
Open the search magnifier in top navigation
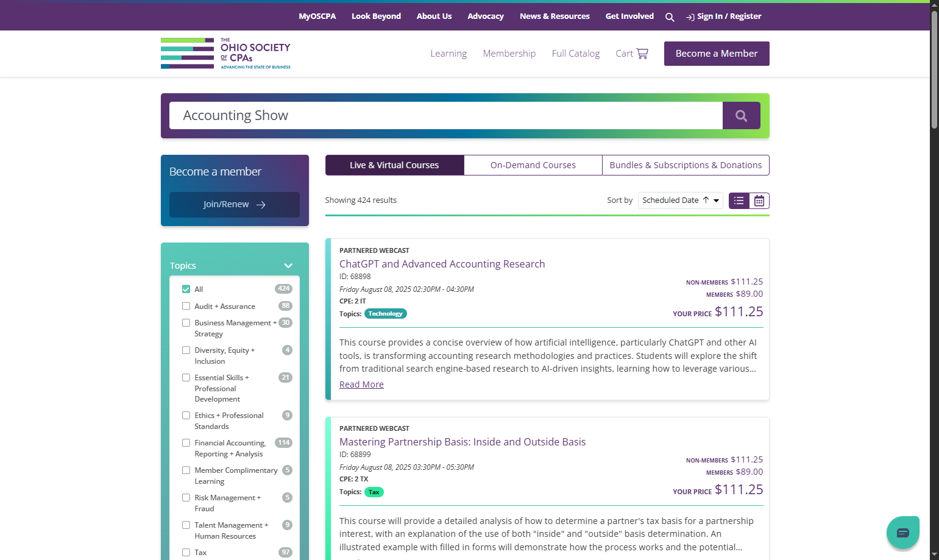[670, 17]
